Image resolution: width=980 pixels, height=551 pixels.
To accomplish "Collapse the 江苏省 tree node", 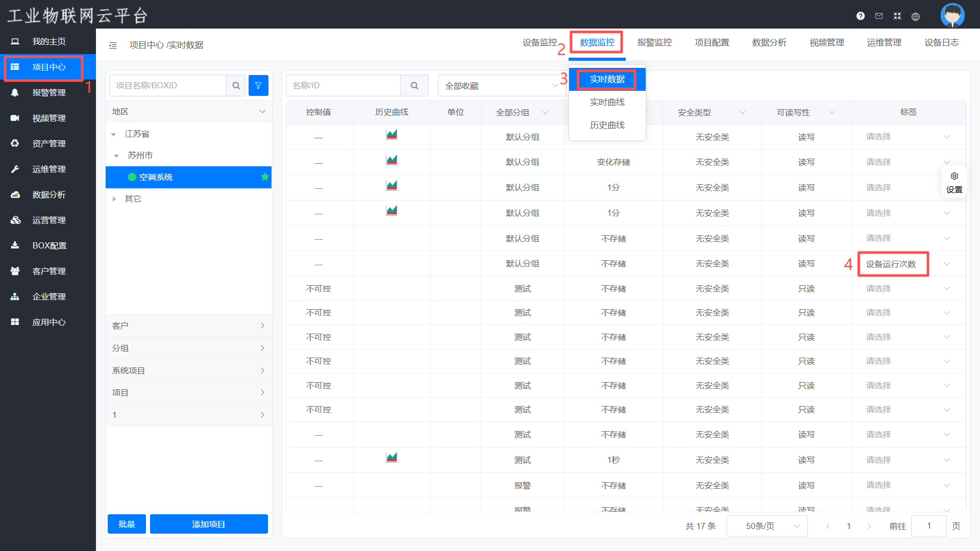I will click(x=114, y=134).
